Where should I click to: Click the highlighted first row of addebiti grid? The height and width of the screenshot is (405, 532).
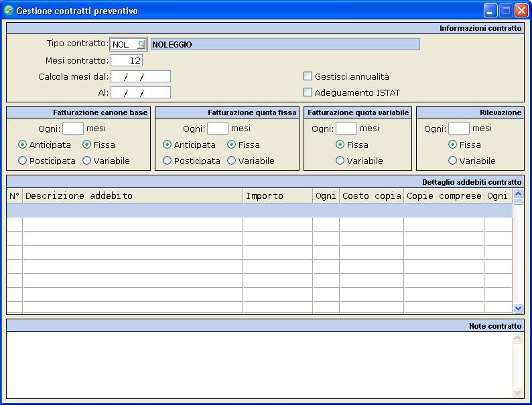(259, 210)
